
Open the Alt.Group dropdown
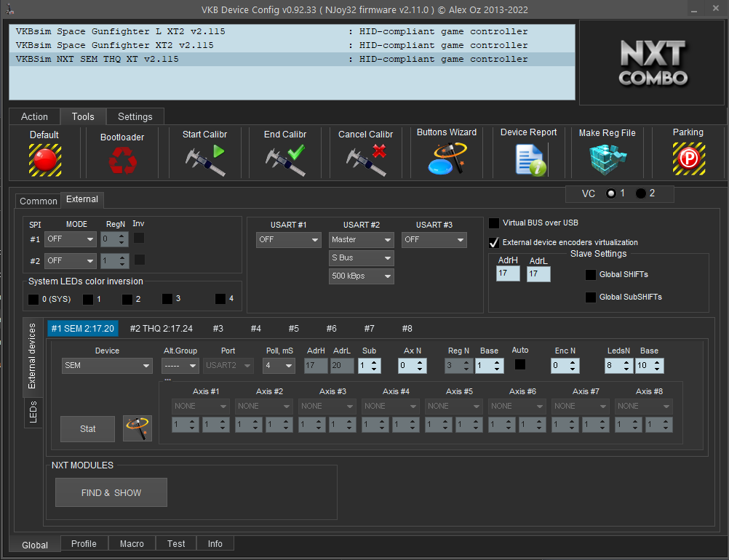[x=180, y=366]
